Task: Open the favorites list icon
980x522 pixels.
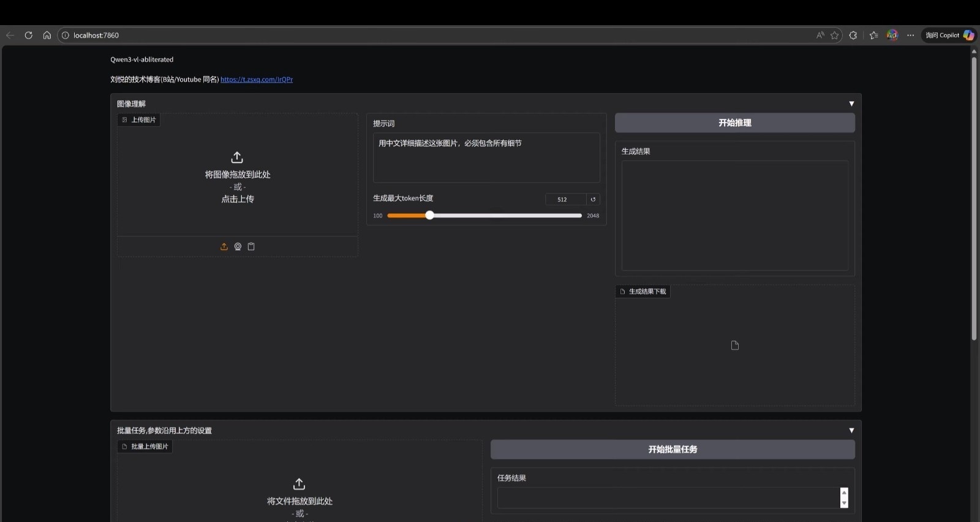Action: pyautogui.click(x=873, y=35)
